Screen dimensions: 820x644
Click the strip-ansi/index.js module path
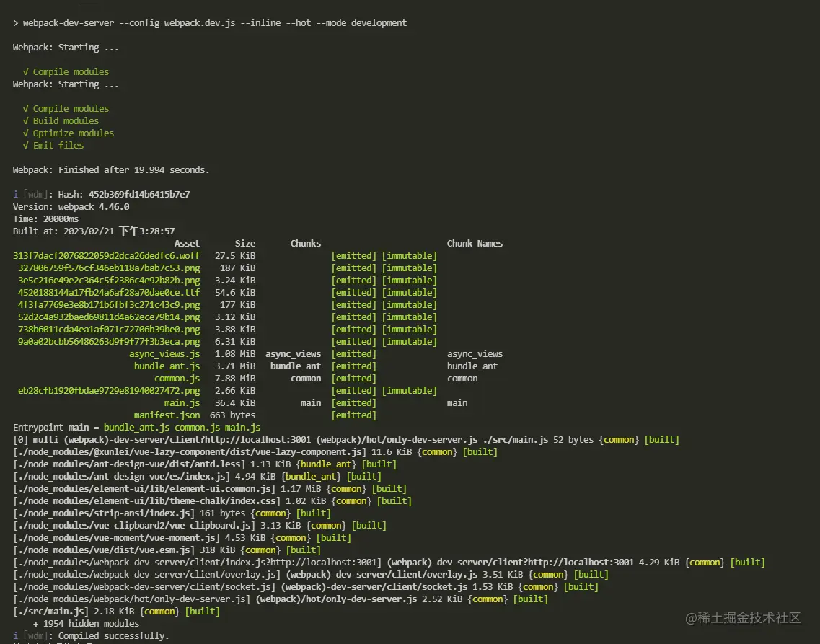pyautogui.click(x=103, y=514)
